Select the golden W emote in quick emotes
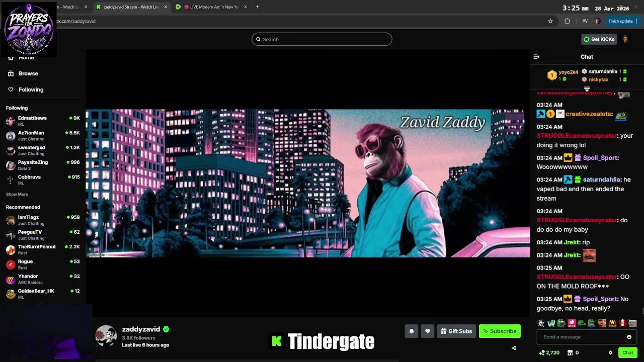The image size is (644, 362). [x=612, y=323]
